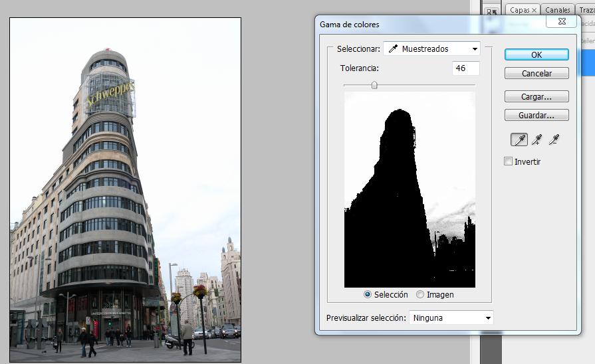This screenshot has width=595, height=364.
Task: Click the Tolerancia slider handle
Action: (374, 84)
